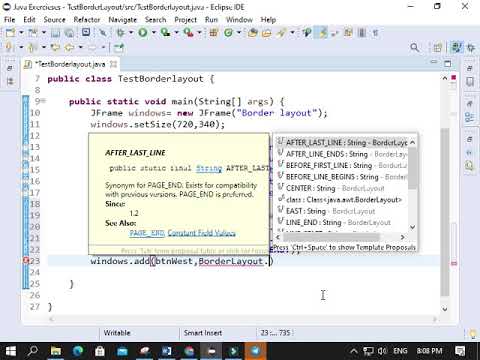Image resolution: width=480 pixels, height=360 pixels.
Task: Click the Pin Editor icon
Action: [119, 48]
